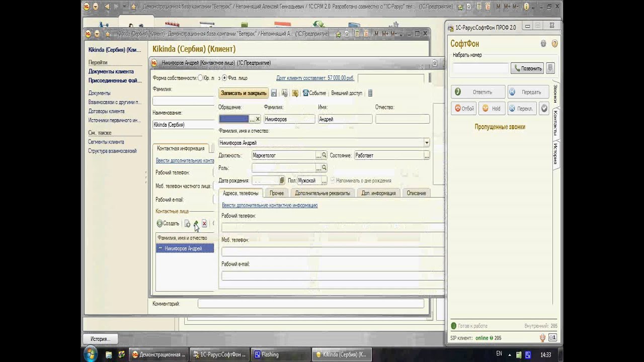
Task: Click favorites star in main 1C title bar
Action: click(133, 7)
